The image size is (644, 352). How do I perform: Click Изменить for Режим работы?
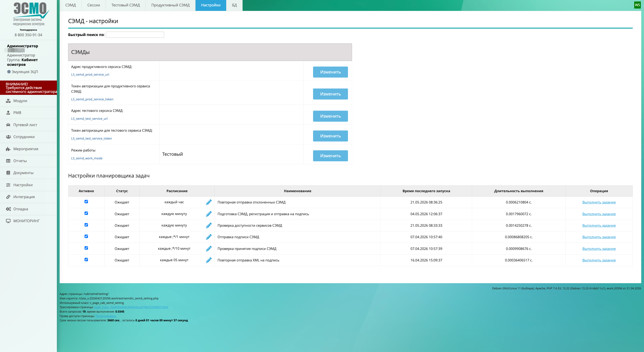(x=330, y=156)
